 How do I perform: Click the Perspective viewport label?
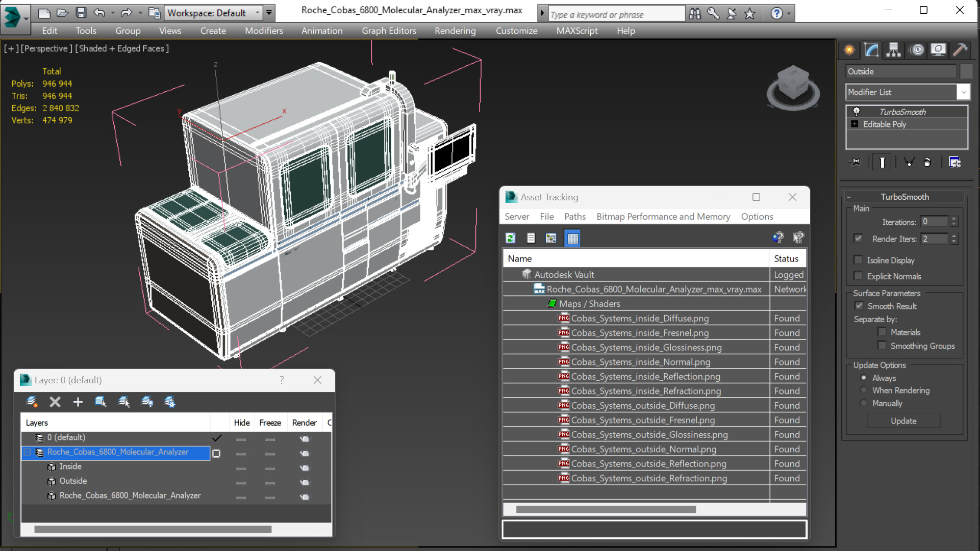tap(46, 48)
